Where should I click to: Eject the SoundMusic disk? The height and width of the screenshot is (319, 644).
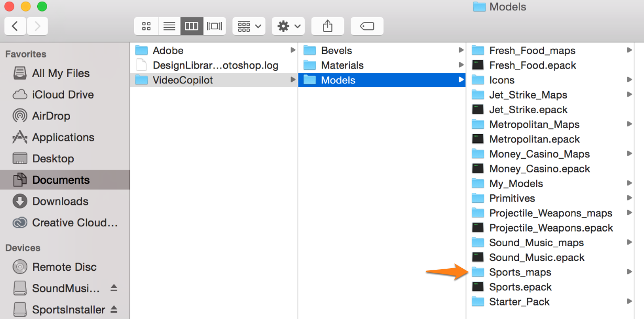pos(114,289)
